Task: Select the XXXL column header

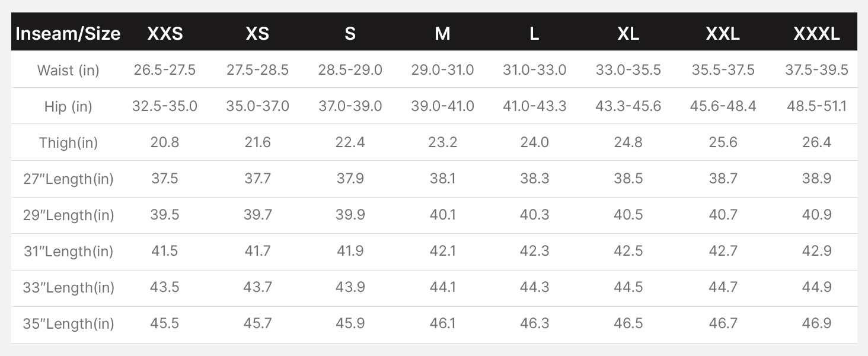Action: pos(816,33)
